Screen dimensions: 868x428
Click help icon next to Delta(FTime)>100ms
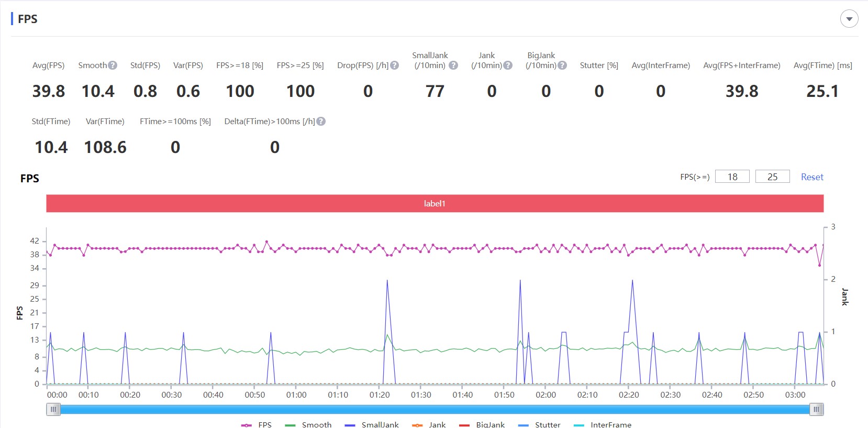tap(321, 122)
